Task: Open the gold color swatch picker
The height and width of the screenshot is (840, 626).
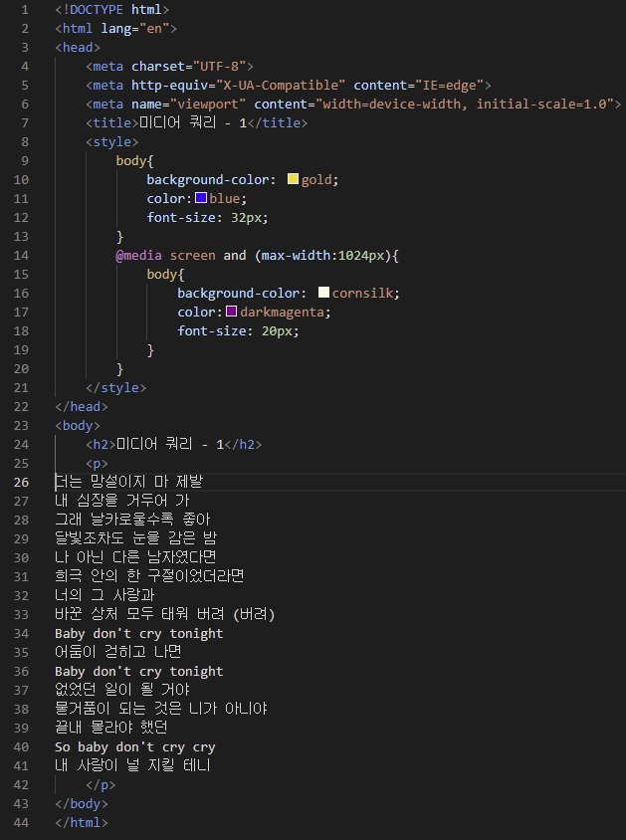Action: 293,179
